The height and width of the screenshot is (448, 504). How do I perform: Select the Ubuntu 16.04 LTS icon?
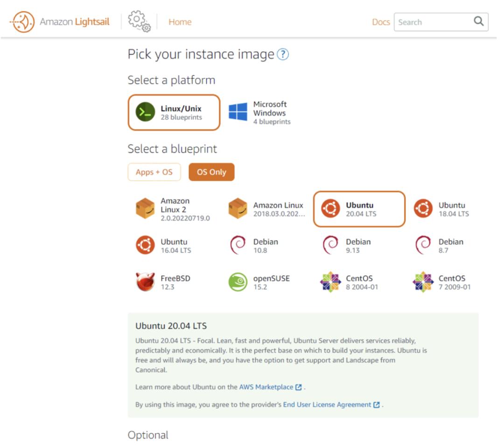tap(145, 245)
